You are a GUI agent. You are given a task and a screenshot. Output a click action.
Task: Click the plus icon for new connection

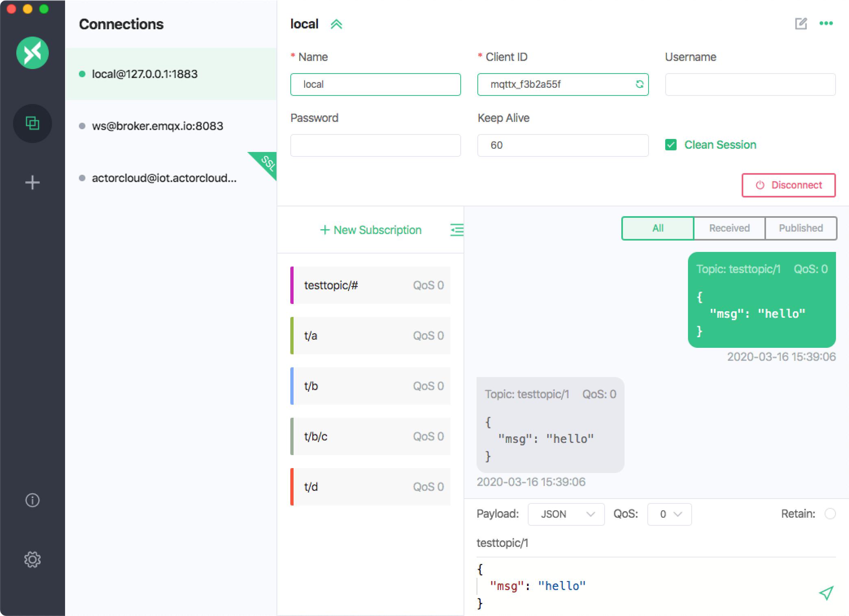tap(33, 182)
